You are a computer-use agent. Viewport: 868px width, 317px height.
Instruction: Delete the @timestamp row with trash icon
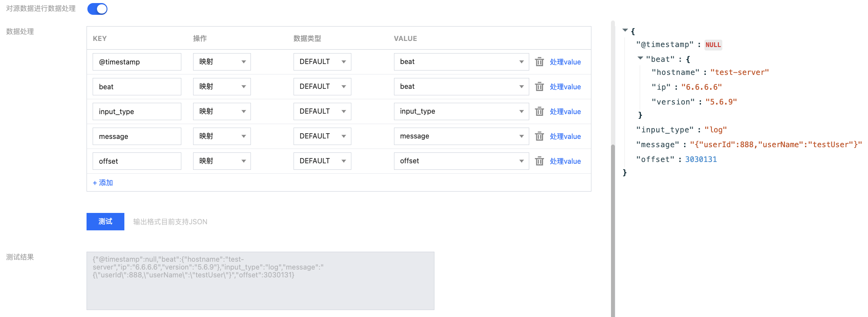pos(539,62)
